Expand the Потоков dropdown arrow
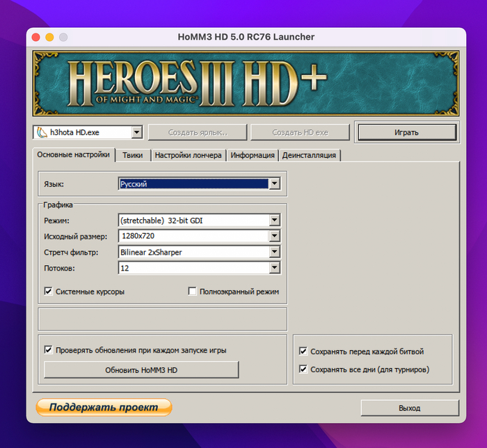 point(274,268)
